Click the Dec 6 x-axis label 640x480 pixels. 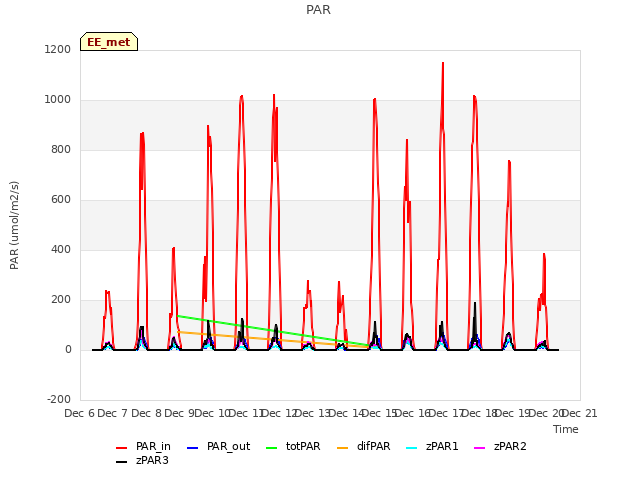pos(79,413)
